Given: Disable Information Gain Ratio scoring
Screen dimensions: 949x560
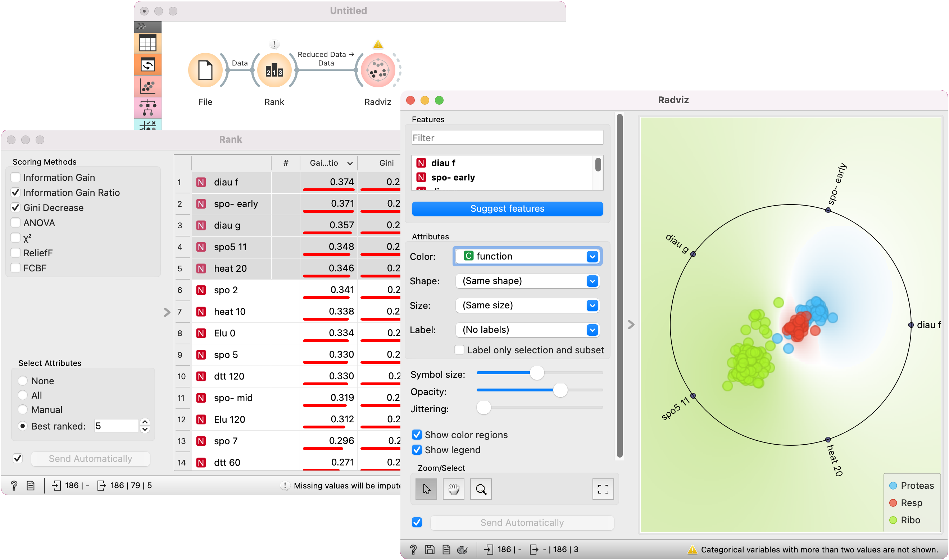Looking at the screenshot, I should [15, 192].
